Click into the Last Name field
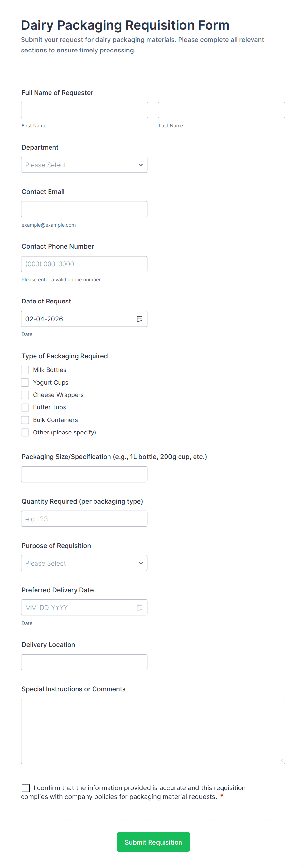Image resolution: width=303 pixels, height=868 pixels. tap(221, 110)
